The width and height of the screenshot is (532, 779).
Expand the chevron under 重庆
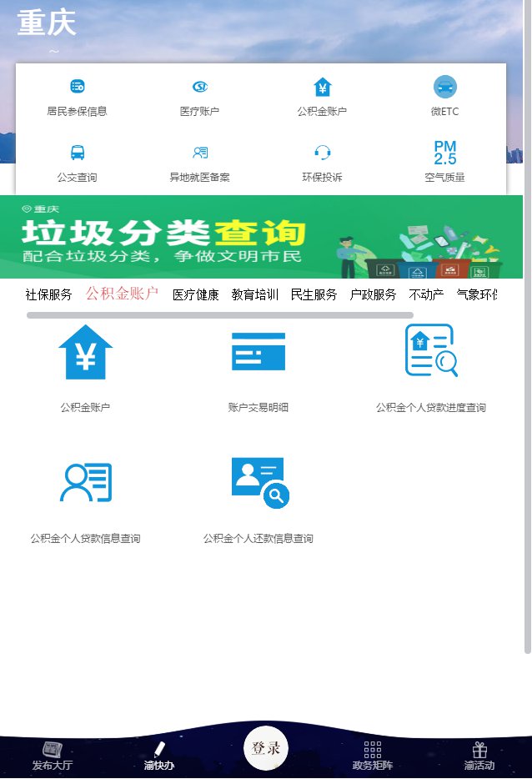click(54, 51)
